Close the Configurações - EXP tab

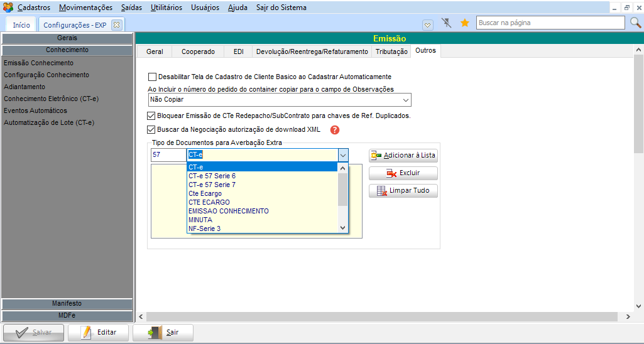pyautogui.click(x=116, y=25)
